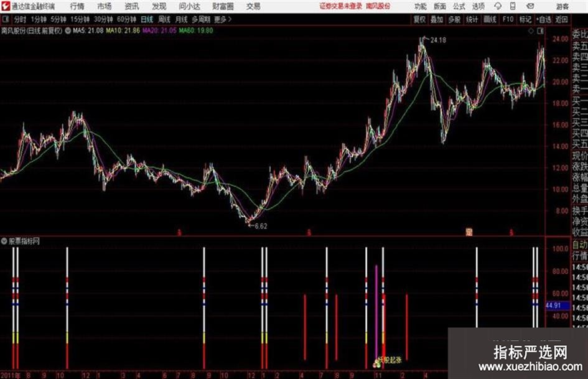Screen dimensions: 588x379
Task: Switch to the 15分钟 period tab
Action: click(x=80, y=19)
